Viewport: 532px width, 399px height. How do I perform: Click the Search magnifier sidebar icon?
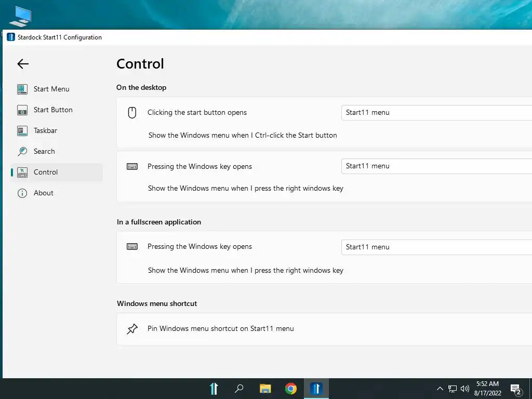coord(22,151)
